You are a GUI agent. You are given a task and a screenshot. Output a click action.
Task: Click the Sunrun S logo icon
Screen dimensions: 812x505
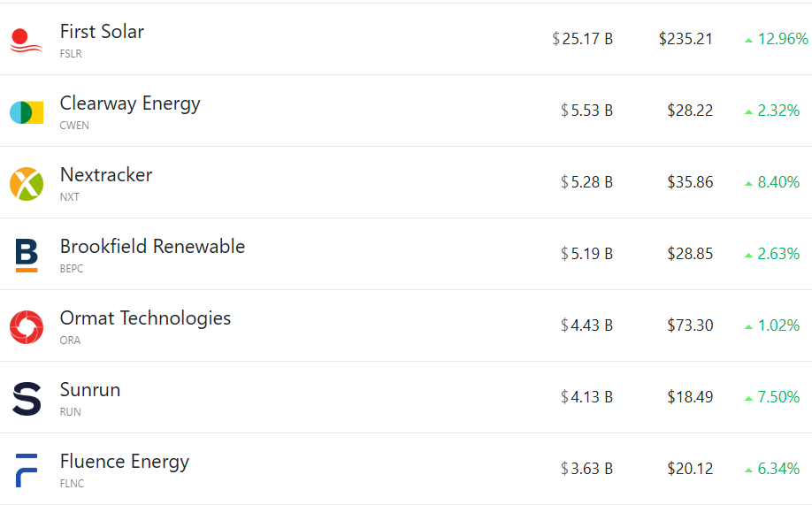click(27, 399)
